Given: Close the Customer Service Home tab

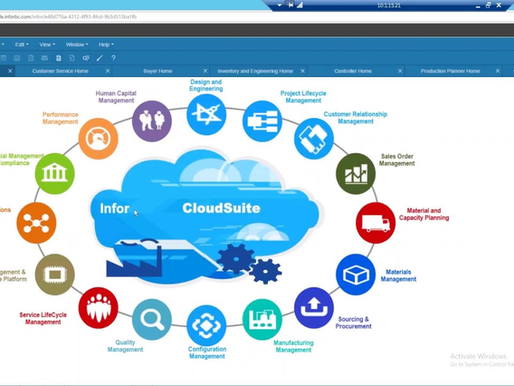Looking at the screenshot, I should point(108,71).
